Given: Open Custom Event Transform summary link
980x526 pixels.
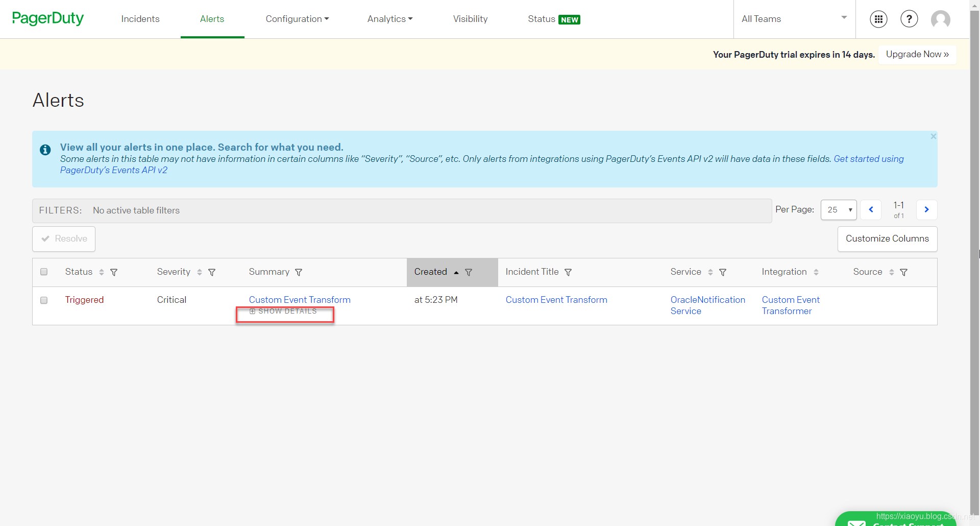Looking at the screenshot, I should 300,300.
